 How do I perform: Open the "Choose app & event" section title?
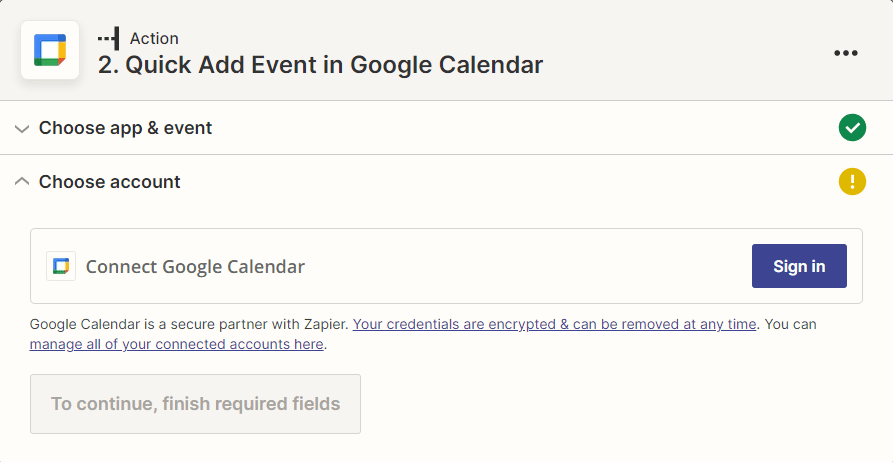(x=125, y=128)
